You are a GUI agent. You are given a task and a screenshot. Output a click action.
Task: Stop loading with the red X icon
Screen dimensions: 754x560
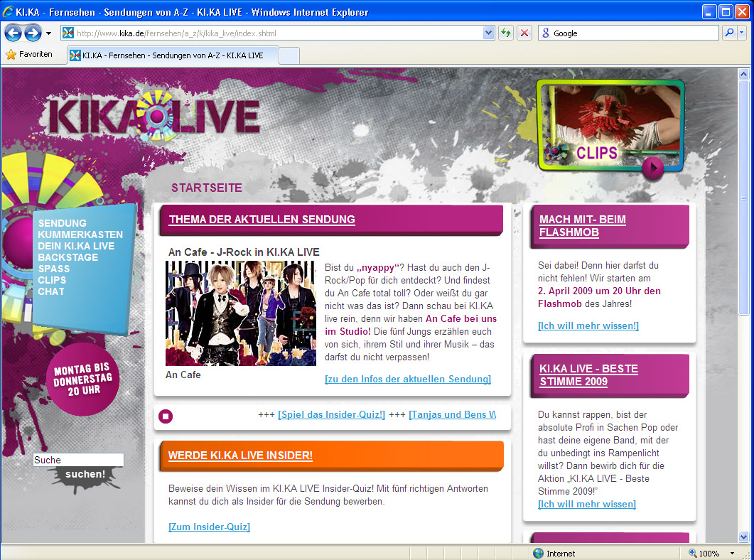[524, 33]
